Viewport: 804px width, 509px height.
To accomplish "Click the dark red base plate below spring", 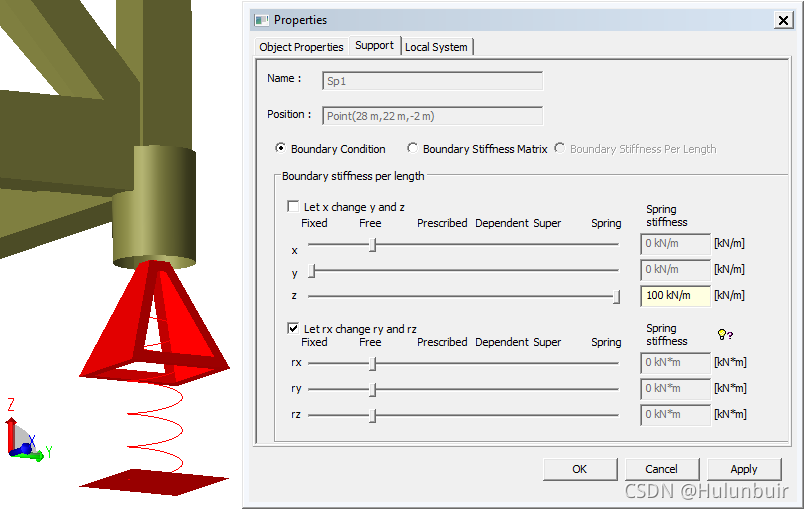I will [x=154, y=482].
